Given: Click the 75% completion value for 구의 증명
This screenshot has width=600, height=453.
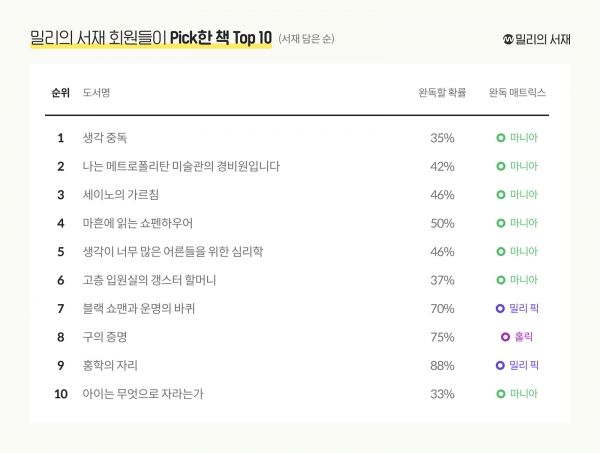Looking at the screenshot, I should pos(442,337).
